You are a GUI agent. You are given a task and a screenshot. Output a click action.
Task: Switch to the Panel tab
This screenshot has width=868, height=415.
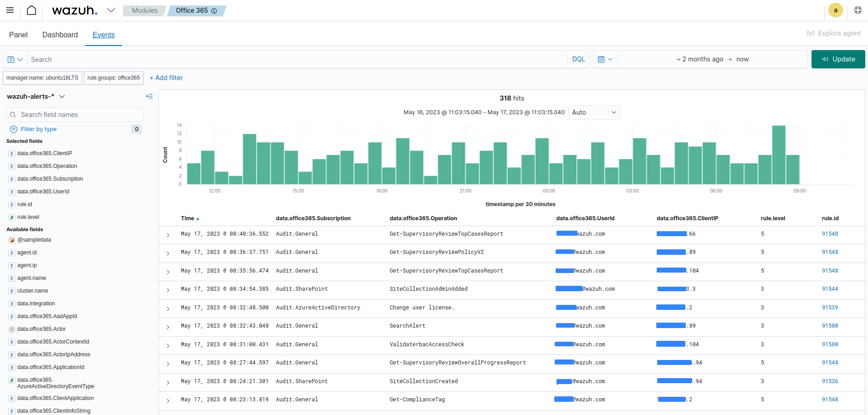tap(18, 35)
